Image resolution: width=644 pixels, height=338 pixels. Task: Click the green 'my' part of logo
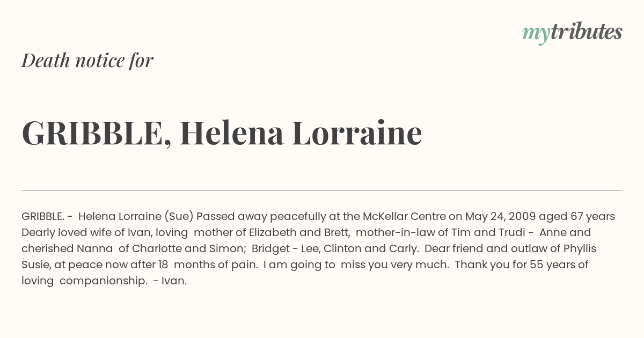point(536,34)
